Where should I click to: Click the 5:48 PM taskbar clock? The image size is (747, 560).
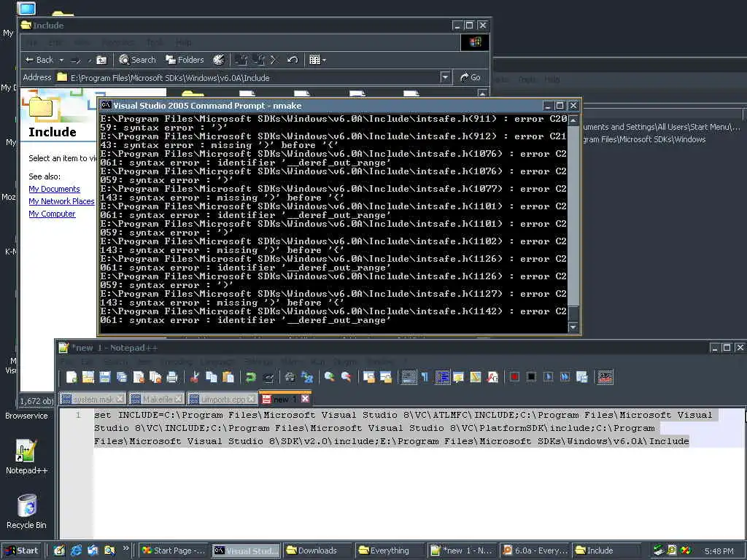719,551
